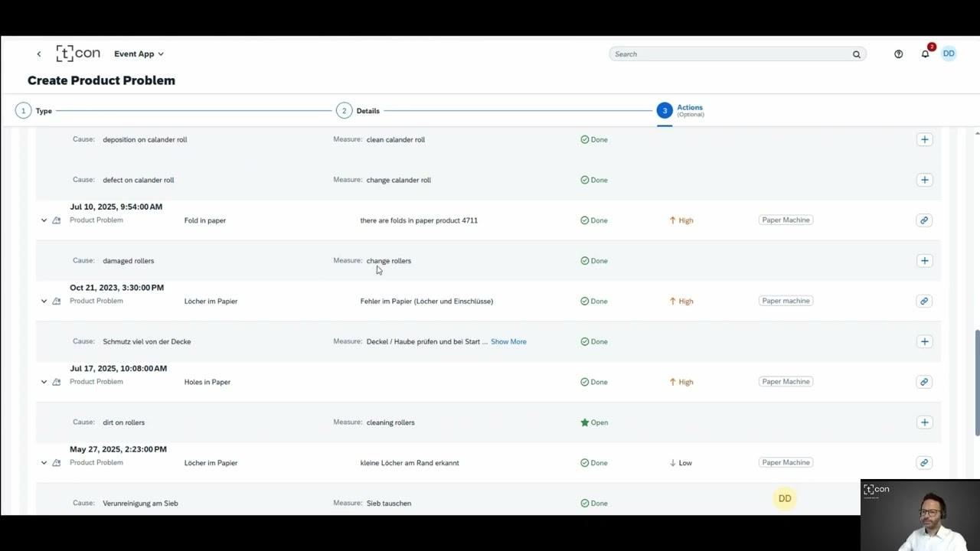Add an item via the plus icon next to clean calander roll
The height and width of the screenshot is (551, 980).
coord(924,139)
